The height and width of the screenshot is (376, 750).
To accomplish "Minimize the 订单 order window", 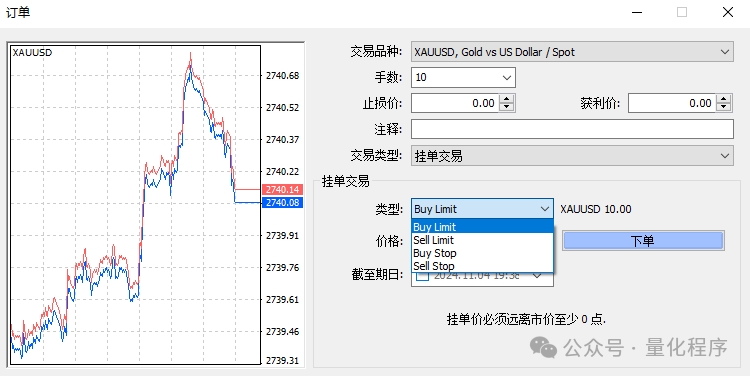I will [x=637, y=12].
